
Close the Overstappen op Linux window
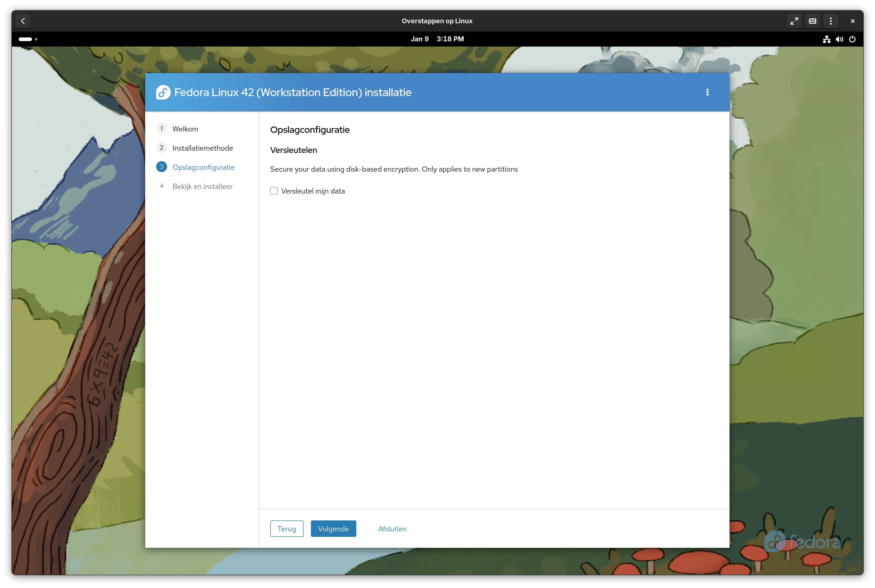coord(852,21)
